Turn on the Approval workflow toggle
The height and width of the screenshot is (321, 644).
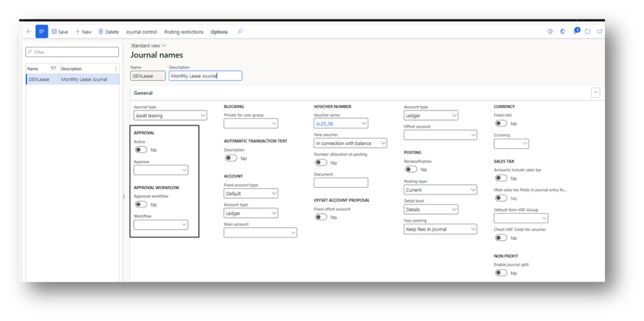pyautogui.click(x=141, y=205)
